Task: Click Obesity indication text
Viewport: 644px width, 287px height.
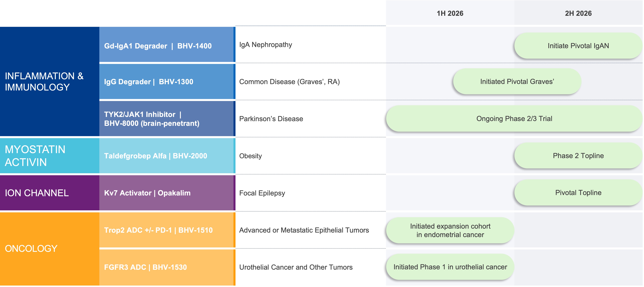Action: tap(251, 156)
